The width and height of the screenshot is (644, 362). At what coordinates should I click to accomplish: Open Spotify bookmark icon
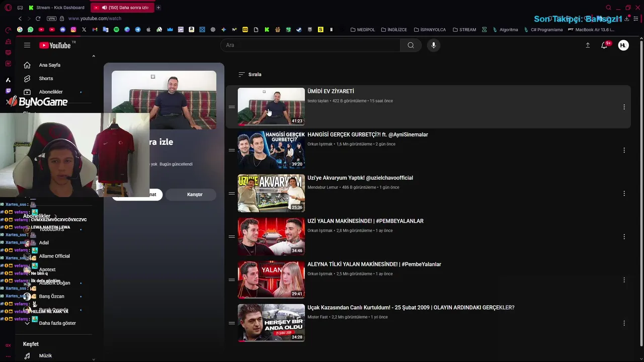[116, 30]
